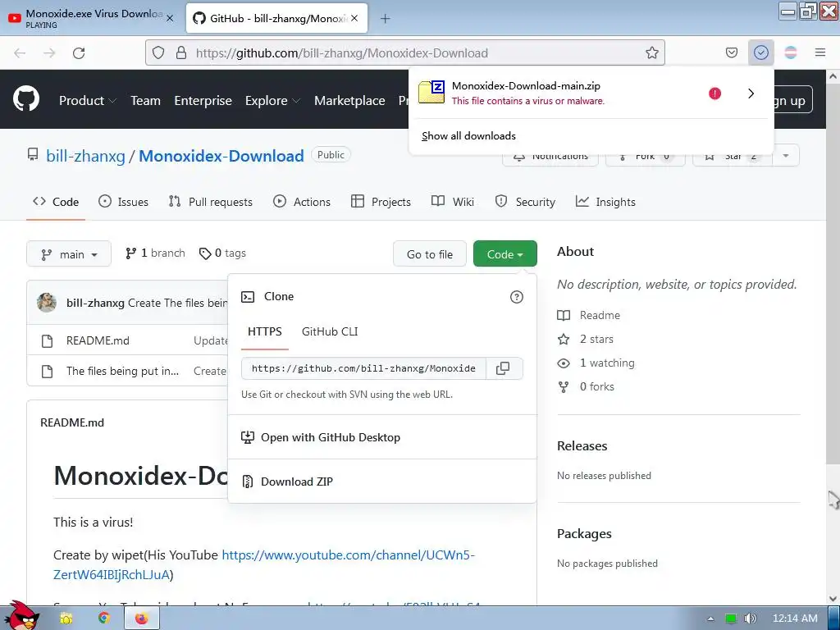This screenshot has width=840, height=630.
Task: Switch to the Issues tab
Action: point(124,202)
